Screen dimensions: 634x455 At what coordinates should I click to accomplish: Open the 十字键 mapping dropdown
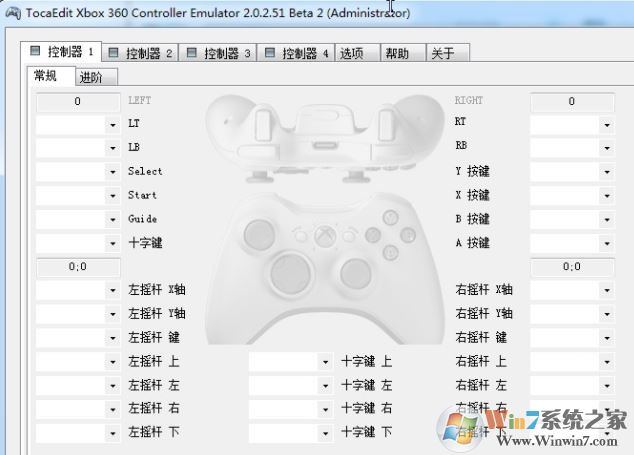click(x=78, y=243)
